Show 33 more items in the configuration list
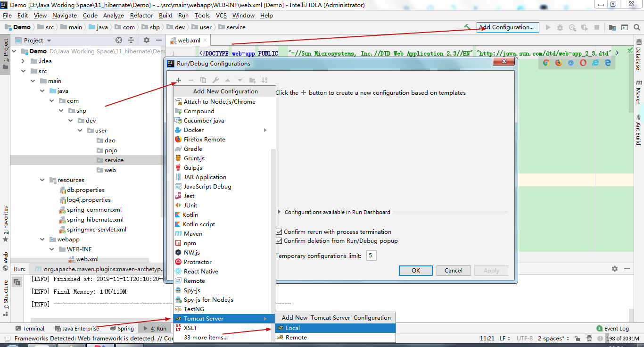 tap(206, 338)
